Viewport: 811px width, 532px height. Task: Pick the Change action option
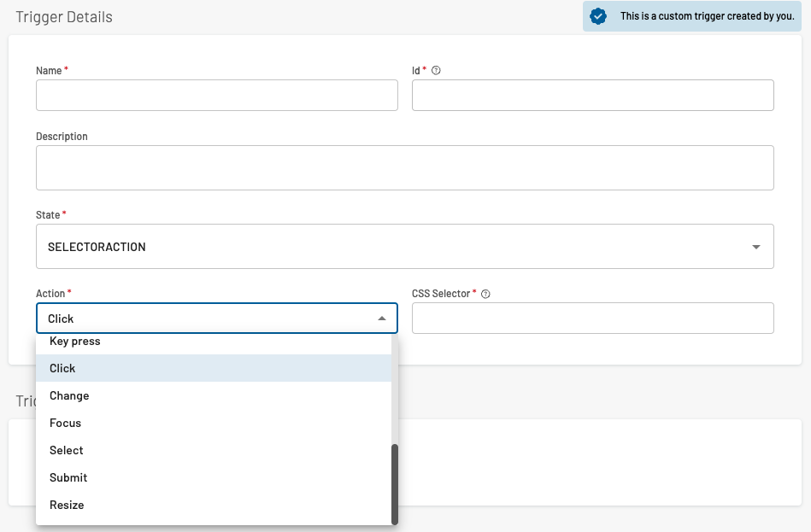pyautogui.click(x=69, y=395)
